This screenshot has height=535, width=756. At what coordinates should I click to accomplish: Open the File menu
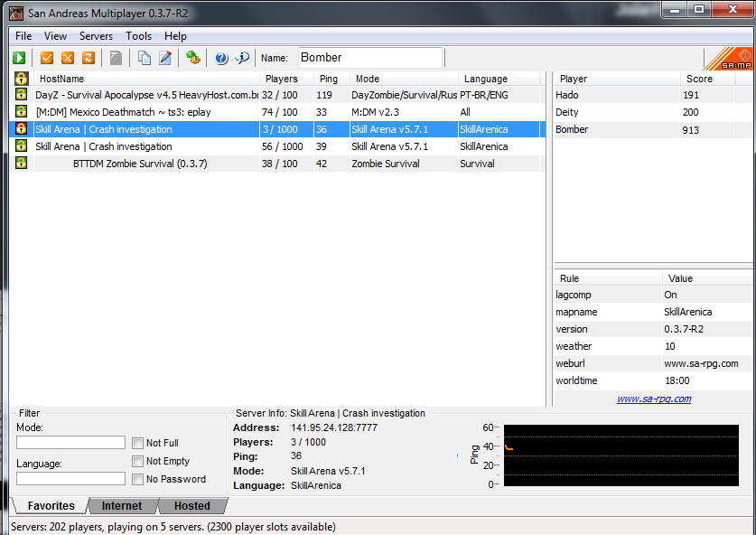[x=23, y=36]
